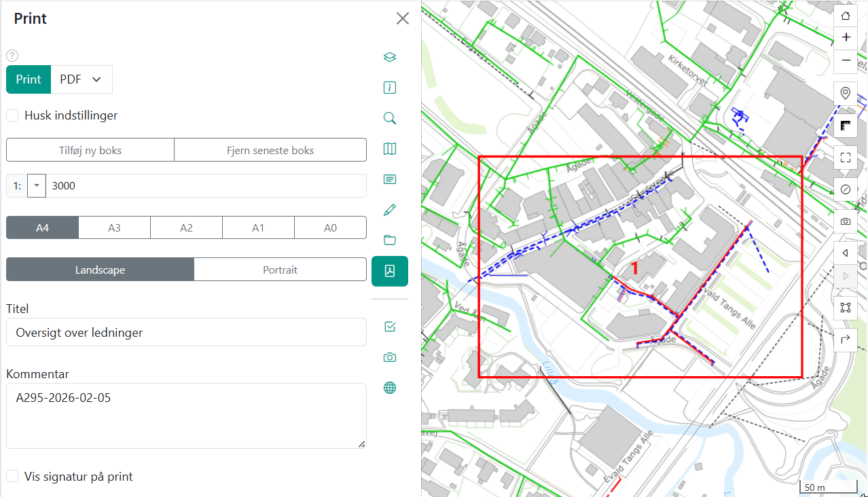Zoom in with the plus button
868x497 pixels.
click(846, 37)
